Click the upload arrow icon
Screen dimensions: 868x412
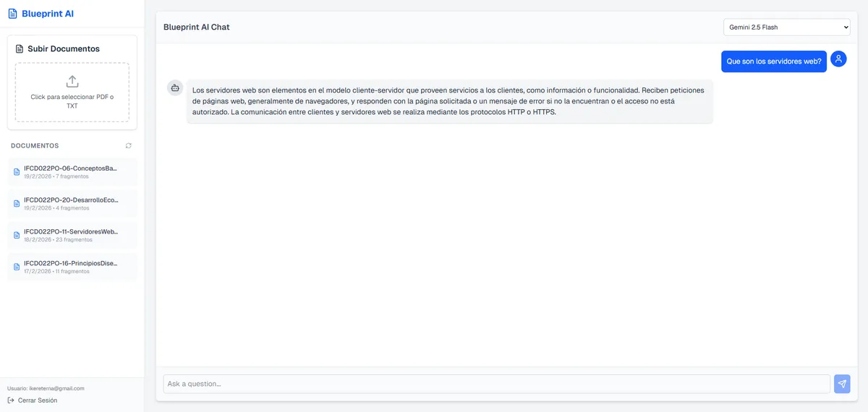(72, 82)
